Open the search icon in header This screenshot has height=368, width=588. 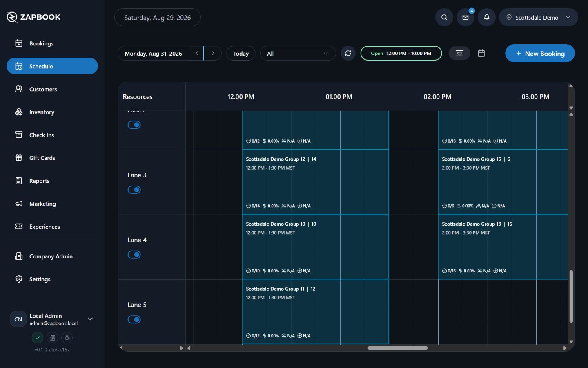coord(444,17)
